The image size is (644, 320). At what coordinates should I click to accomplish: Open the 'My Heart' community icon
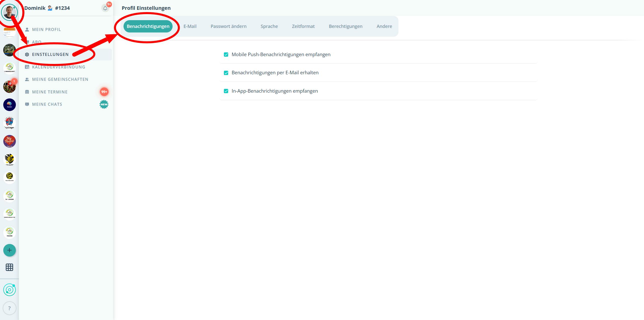tap(9, 141)
